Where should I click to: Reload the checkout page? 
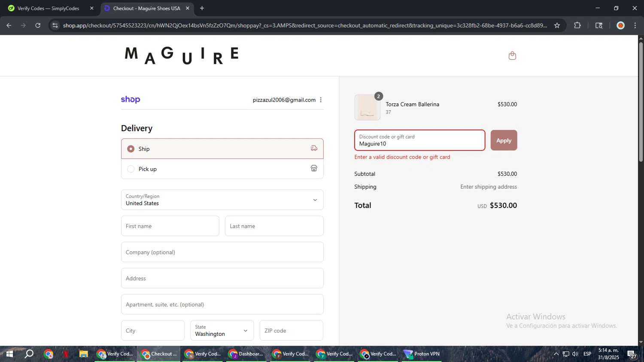(x=38, y=25)
